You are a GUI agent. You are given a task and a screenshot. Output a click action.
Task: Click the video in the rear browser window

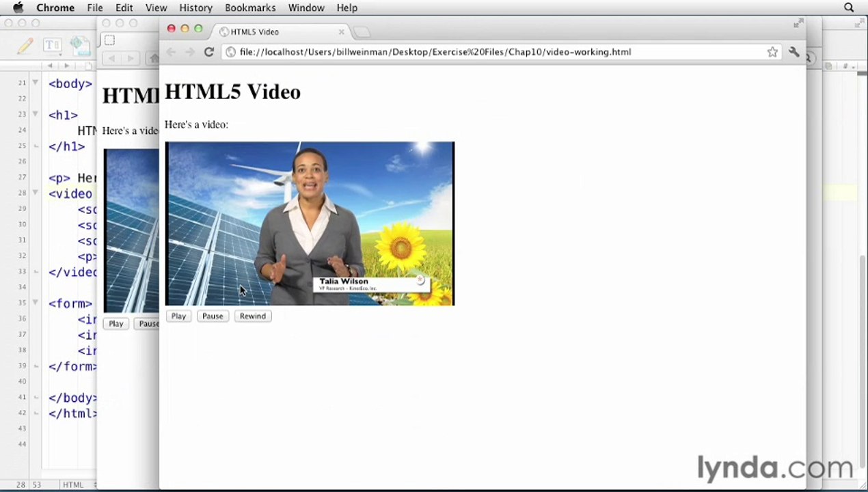coord(131,230)
